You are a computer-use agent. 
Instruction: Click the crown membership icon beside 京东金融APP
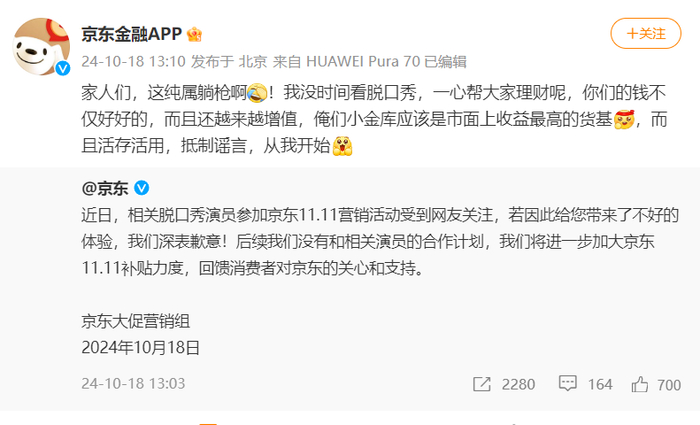(195, 34)
